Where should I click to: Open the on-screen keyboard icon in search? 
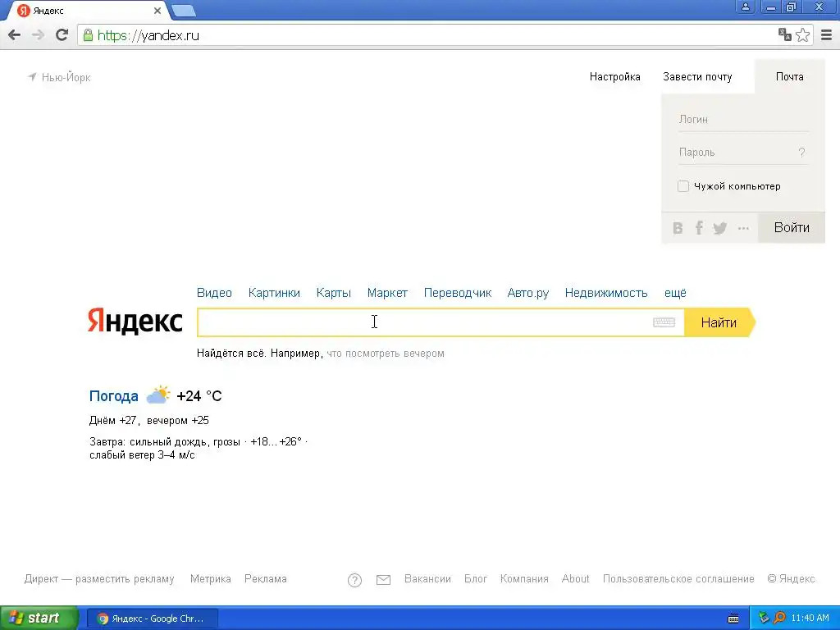click(664, 322)
